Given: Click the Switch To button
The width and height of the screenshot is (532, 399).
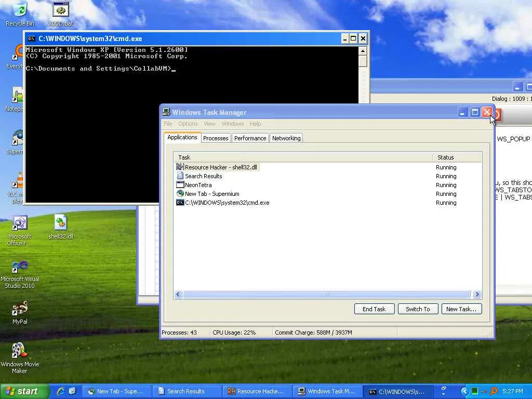Looking at the screenshot, I should [x=418, y=309].
